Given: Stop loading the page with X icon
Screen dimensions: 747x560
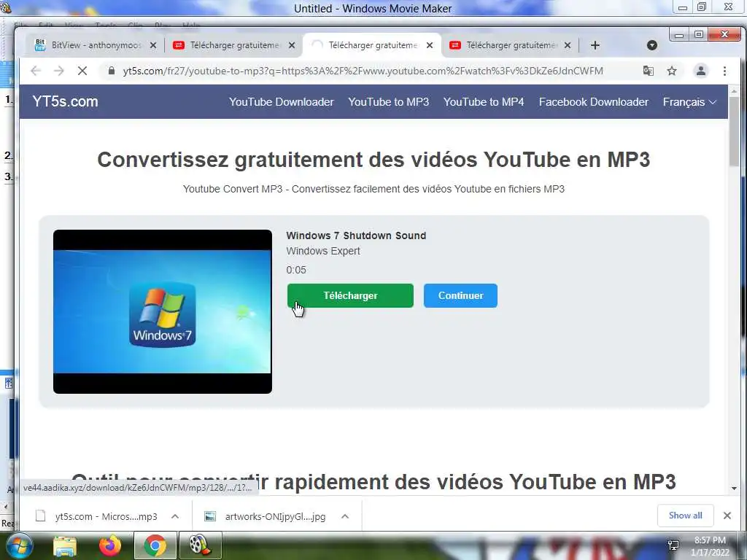Looking at the screenshot, I should tap(82, 71).
